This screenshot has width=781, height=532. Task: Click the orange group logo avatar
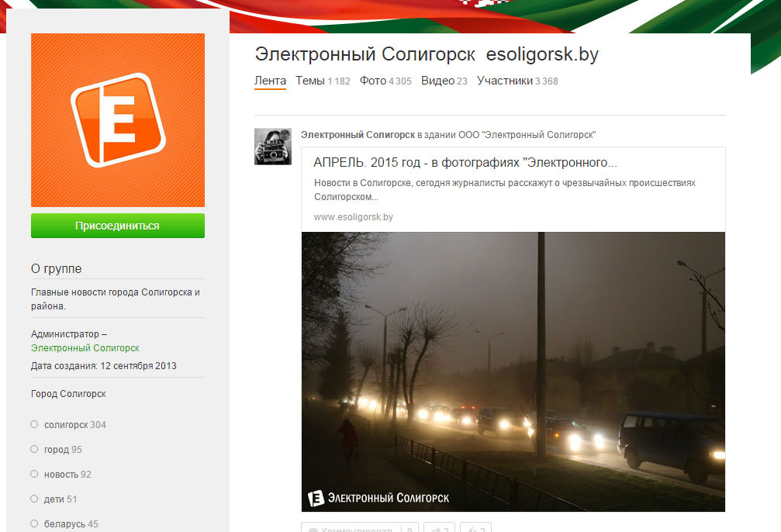(118, 120)
